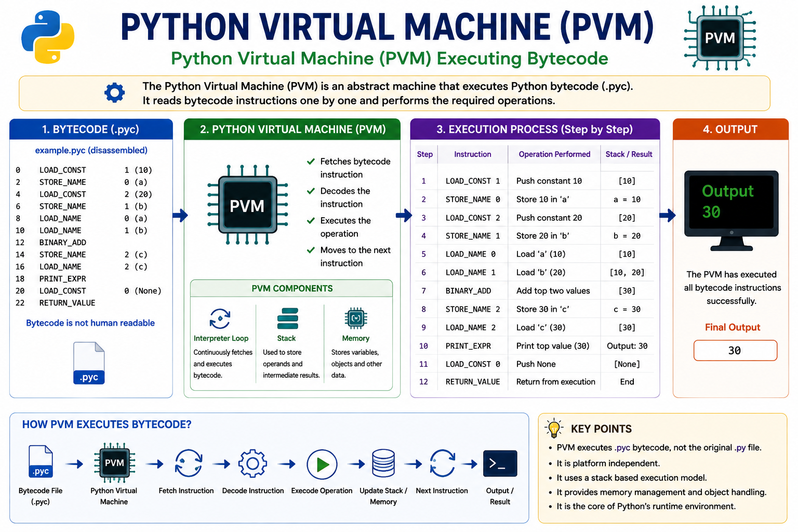The height and width of the screenshot is (532, 798).
Task: Click the green subtitle 'Executing Bytecode' line
Action: (390, 59)
